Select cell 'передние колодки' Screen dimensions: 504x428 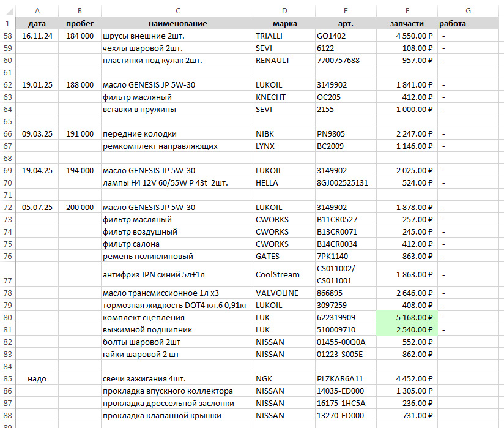coord(178,133)
